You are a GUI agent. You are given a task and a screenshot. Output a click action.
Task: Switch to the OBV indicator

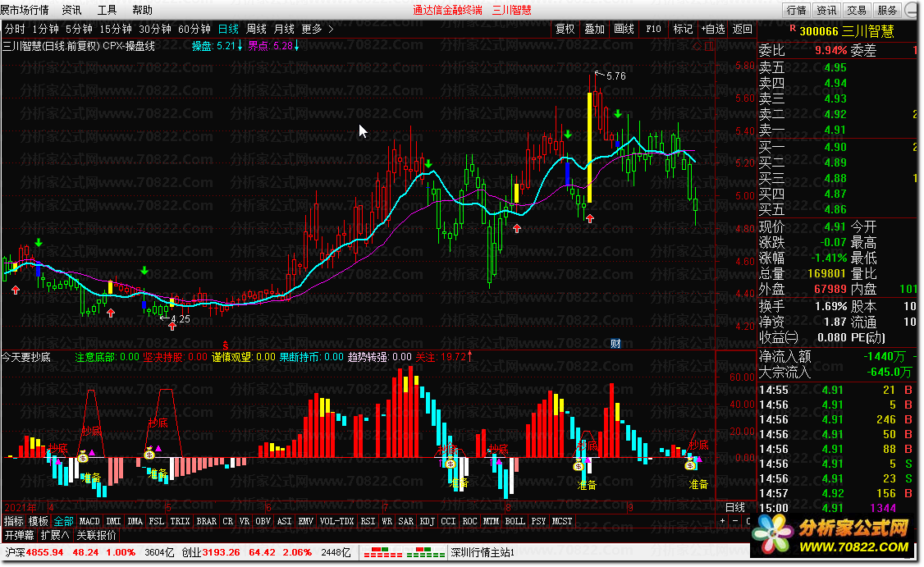263,521
